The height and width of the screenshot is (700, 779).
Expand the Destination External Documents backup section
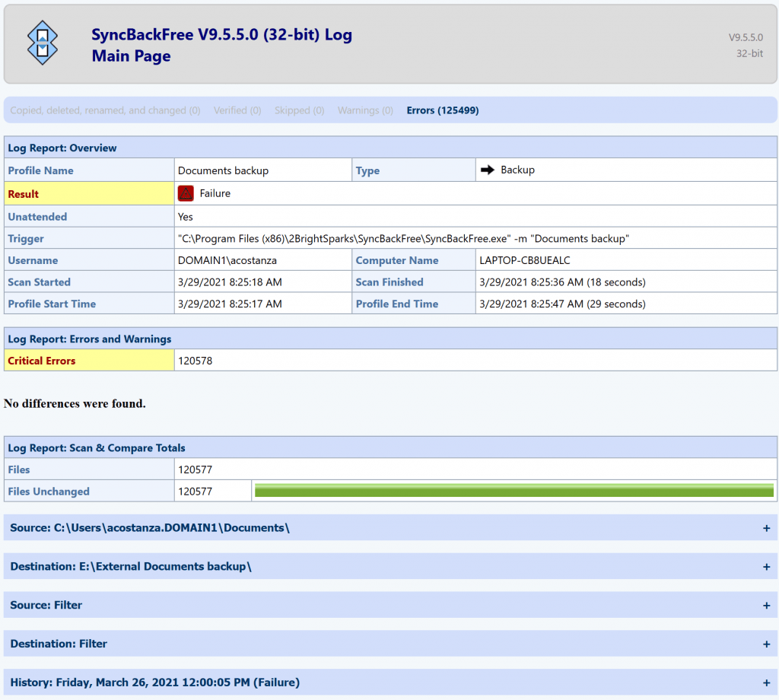click(390, 566)
